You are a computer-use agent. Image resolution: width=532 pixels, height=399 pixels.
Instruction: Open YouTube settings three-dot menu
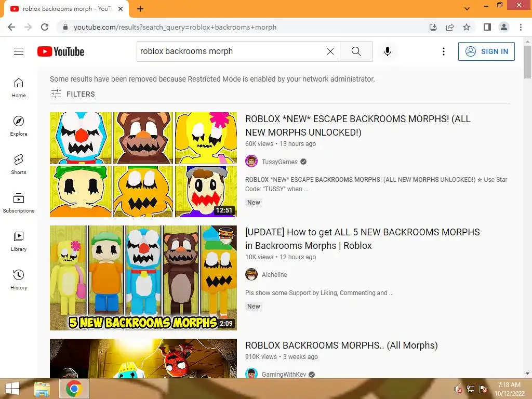click(x=444, y=51)
